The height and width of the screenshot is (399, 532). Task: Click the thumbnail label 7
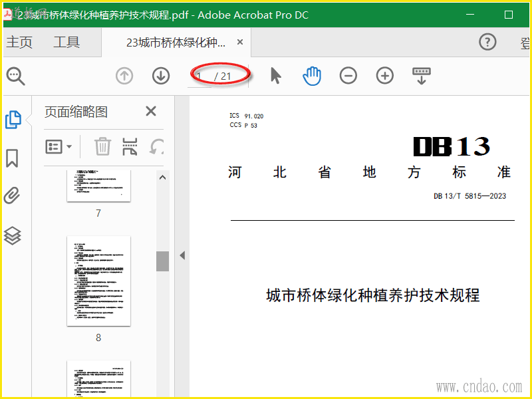(x=98, y=213)
